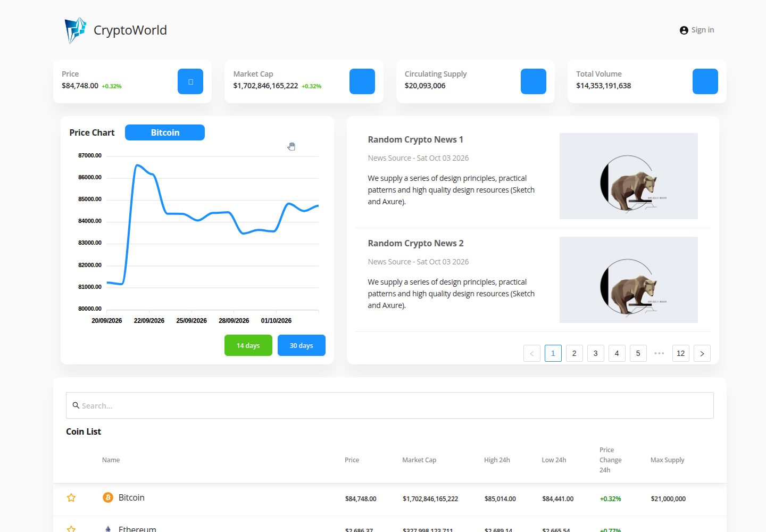Click Bitcoin's $84,748.00 price cell in table
Image resolution: width=766 pixels, height=532 pixels.
(x=361, y=498)
